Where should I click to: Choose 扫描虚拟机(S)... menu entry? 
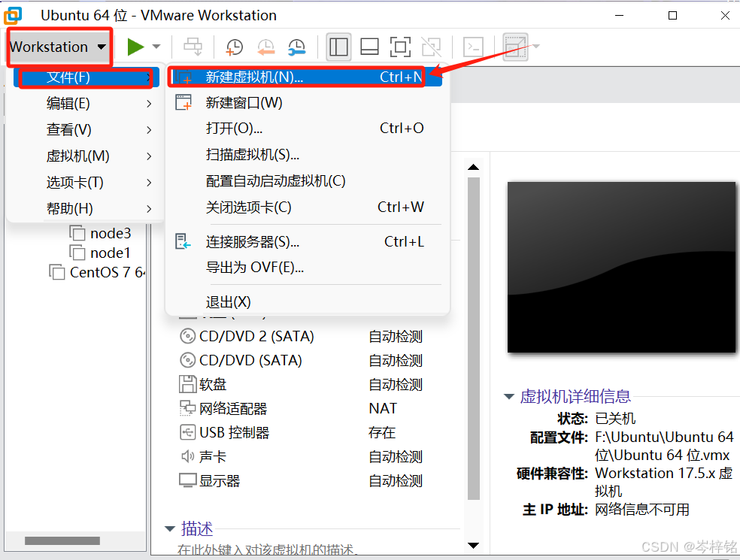[306, 154]
